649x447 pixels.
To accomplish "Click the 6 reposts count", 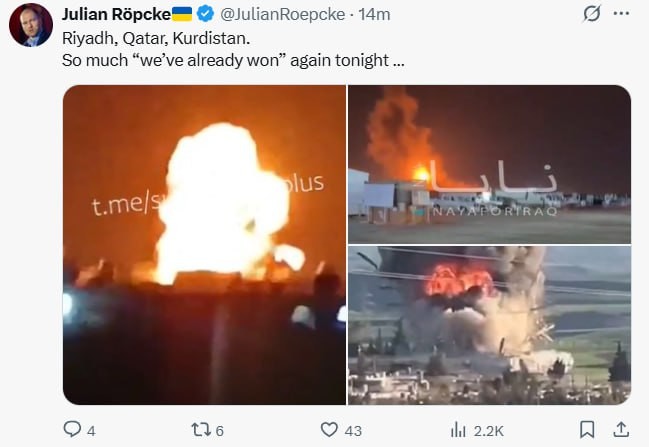I will click(x=220, y=431).
